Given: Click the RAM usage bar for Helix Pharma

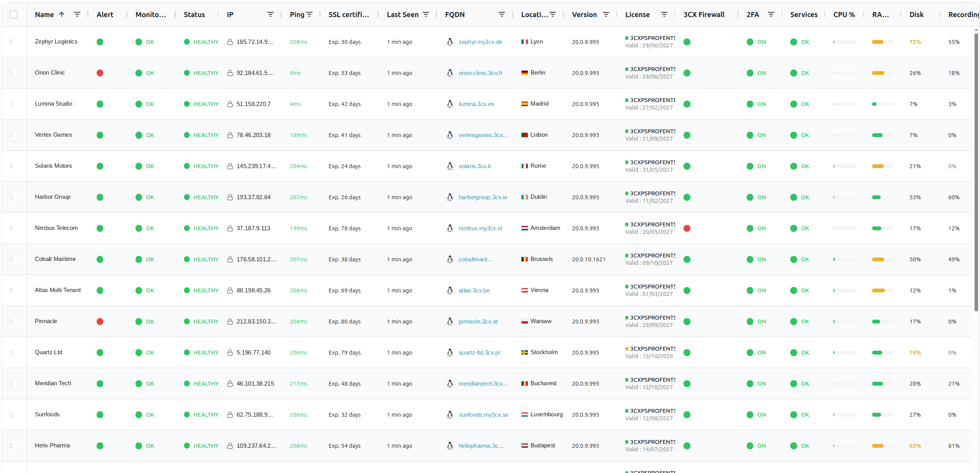Looking at the screenshot, I should click(883, 446).
